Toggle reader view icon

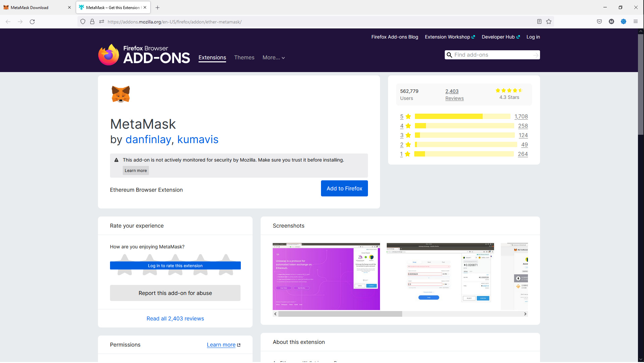539,22
